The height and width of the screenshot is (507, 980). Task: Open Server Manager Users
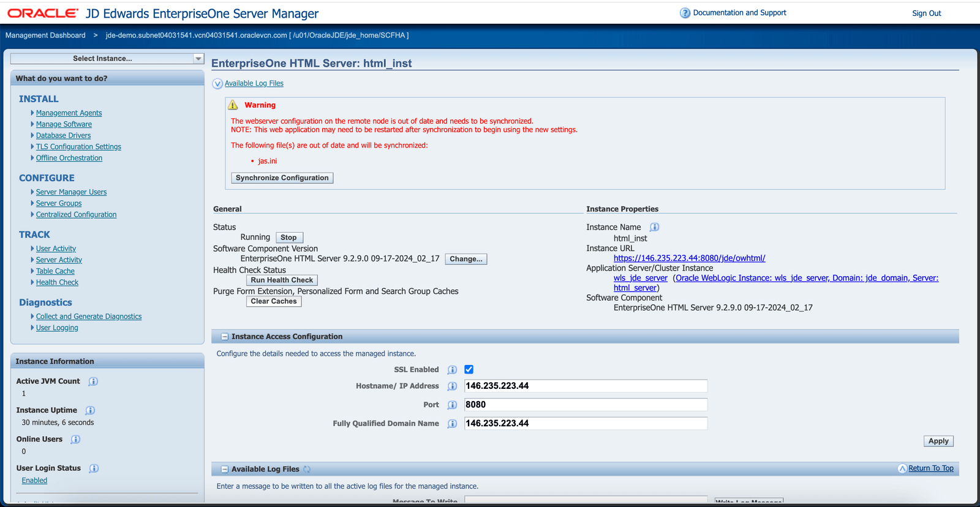(71, 192)
